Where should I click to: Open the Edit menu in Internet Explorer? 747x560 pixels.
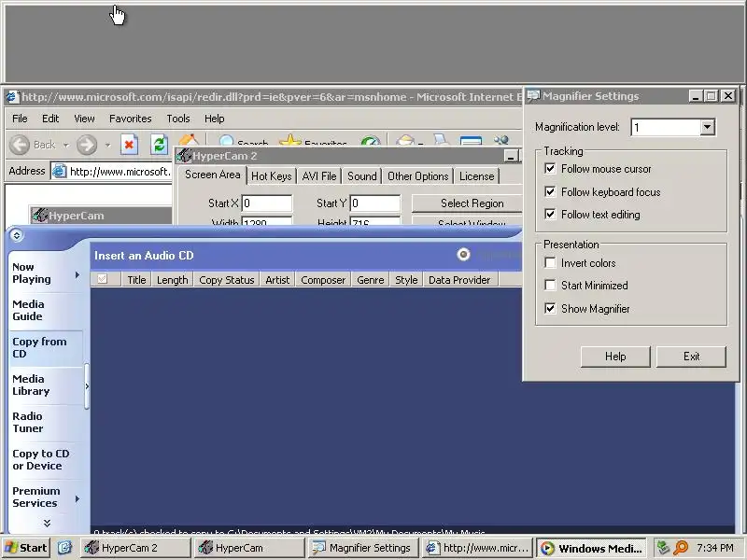click(x=50, y=119)
